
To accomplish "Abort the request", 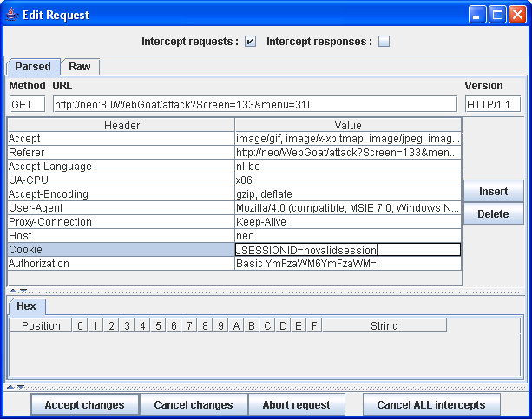I will (x=296, y=404).
